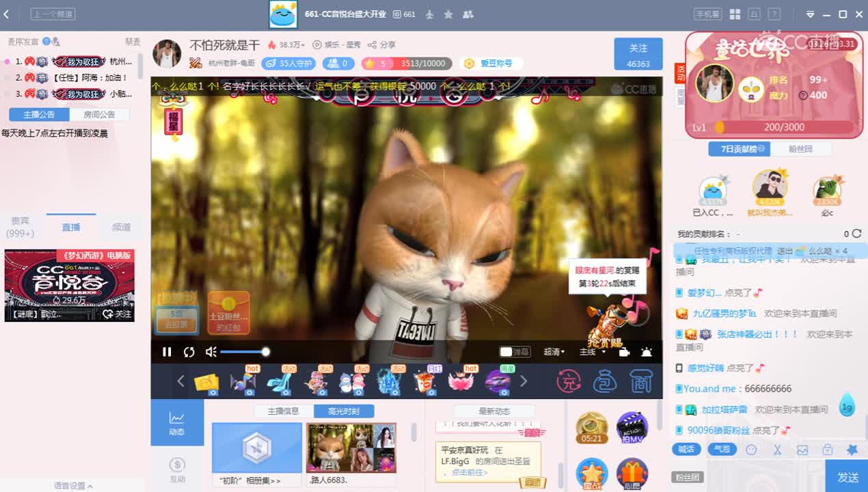
Task: Open the 贵宾 VIP tab
Action: coord(21,227)
